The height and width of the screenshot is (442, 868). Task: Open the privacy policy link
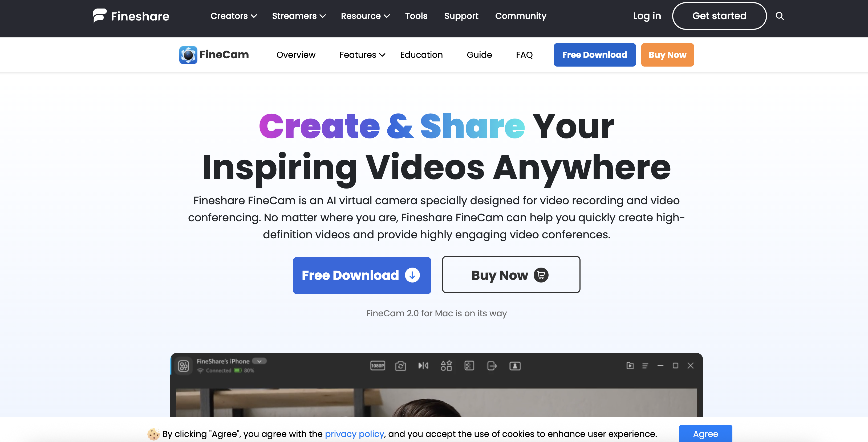click(x=354, y=434)
